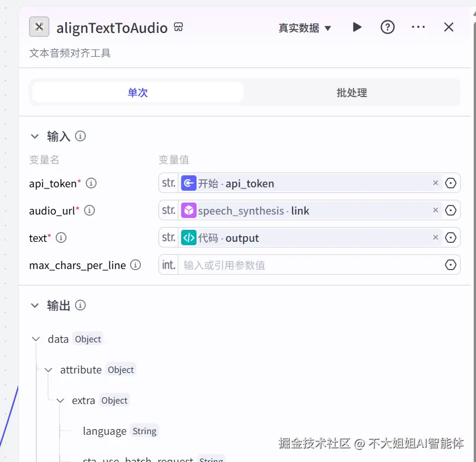Toggle reference selector for audio_url
This screenshot has width=476, height=462.
(x=450, y=210)
